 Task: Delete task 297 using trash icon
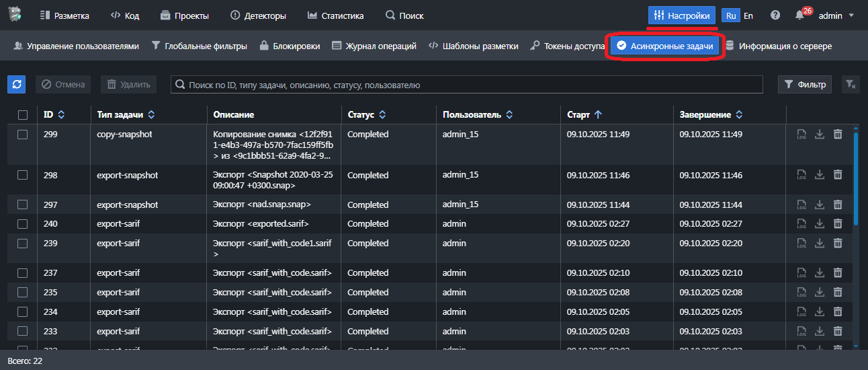[838, 205]
